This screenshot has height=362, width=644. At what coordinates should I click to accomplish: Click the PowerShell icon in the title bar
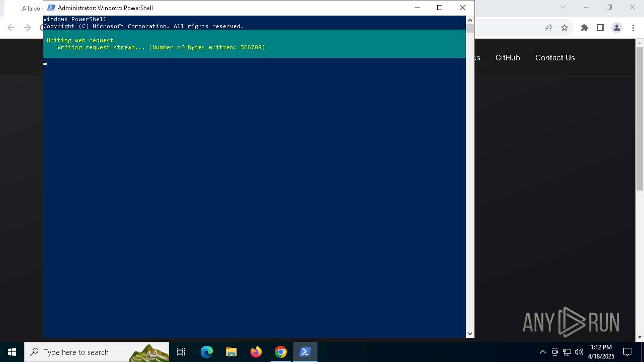point(51,8)
